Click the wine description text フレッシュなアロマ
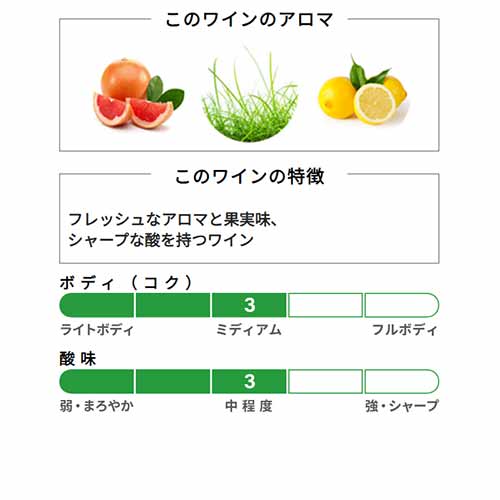Image resolution: width=500 pixels, height=500 pixels. [x=138, y=220]
